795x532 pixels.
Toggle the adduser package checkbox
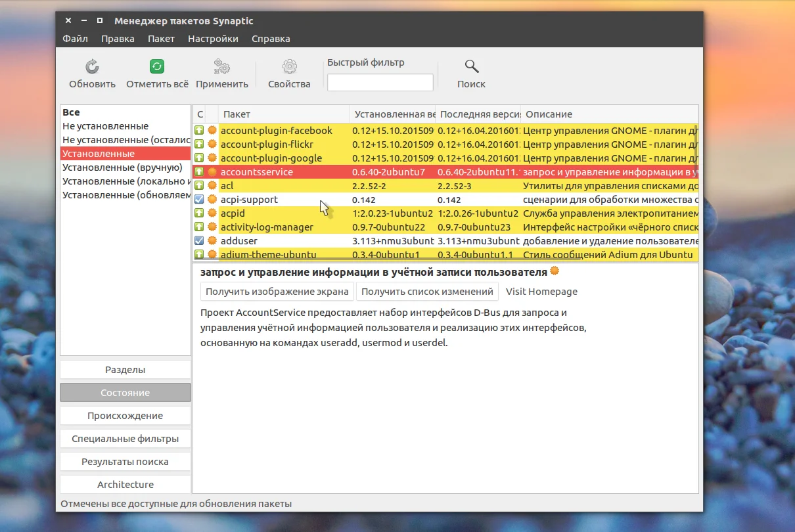(x=199, y=241)
